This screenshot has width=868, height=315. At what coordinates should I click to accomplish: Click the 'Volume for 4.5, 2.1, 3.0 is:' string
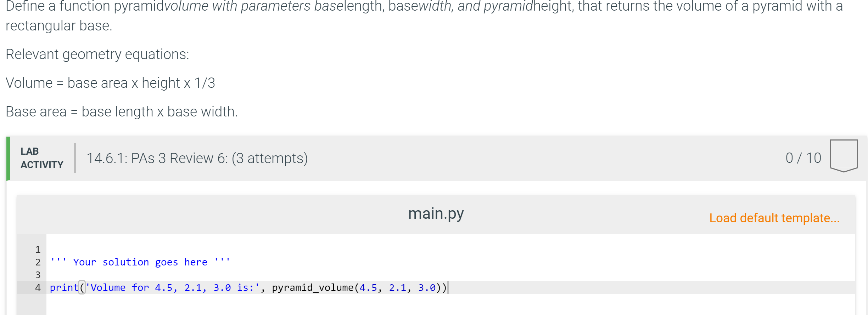click(173, 288)
